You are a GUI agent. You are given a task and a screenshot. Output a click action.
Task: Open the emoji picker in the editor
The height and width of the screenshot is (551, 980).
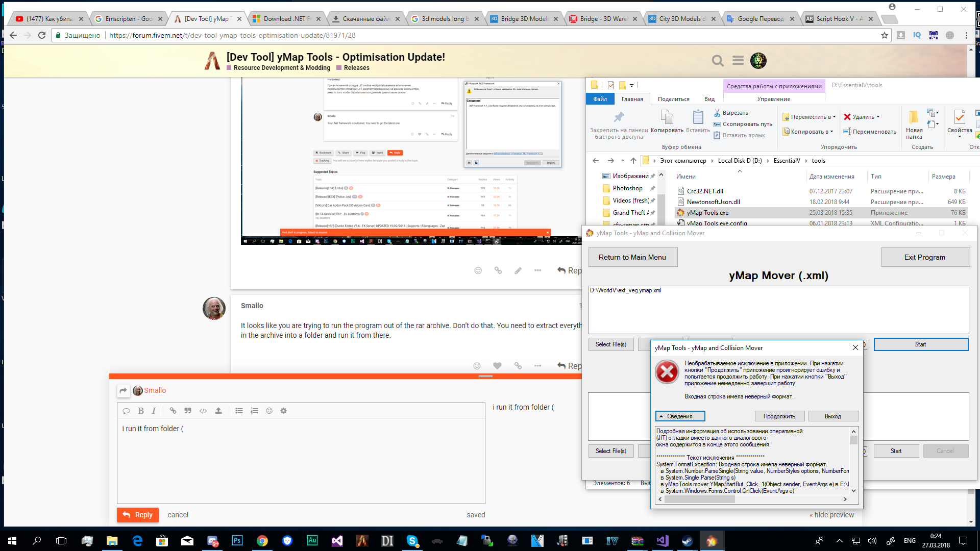pyautogui.click(x=269, y=411)
